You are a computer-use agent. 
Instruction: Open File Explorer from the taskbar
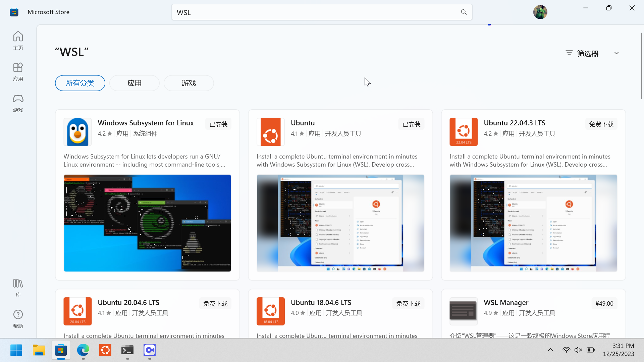pos(39,350)
